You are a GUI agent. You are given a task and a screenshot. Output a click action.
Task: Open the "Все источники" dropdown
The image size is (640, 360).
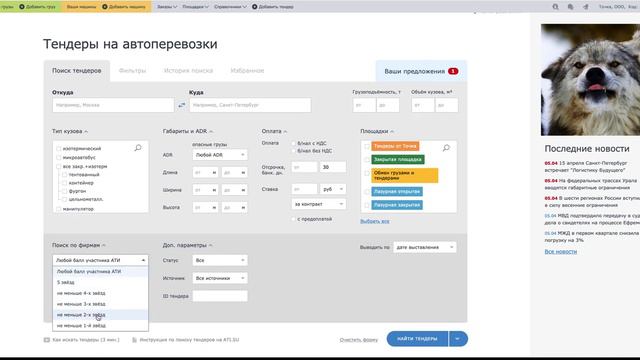(x=220, y=278)
